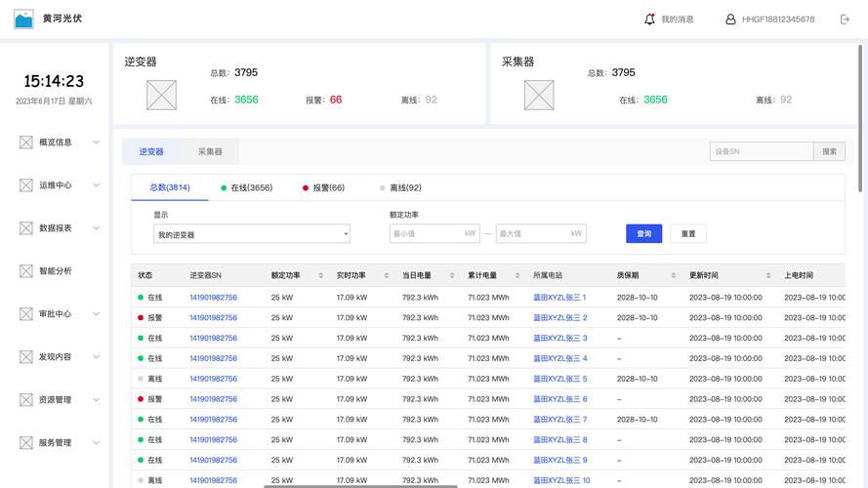Click the 采集器 card image placeholder
The image size is (868, 488).
click(x=539, y=96)
